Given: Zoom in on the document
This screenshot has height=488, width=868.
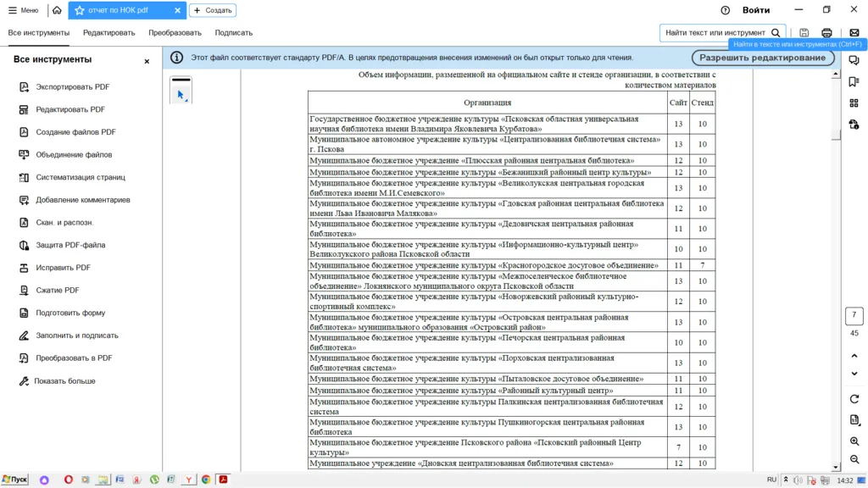Looking at the screenshot, I should [x=854, y=441].
